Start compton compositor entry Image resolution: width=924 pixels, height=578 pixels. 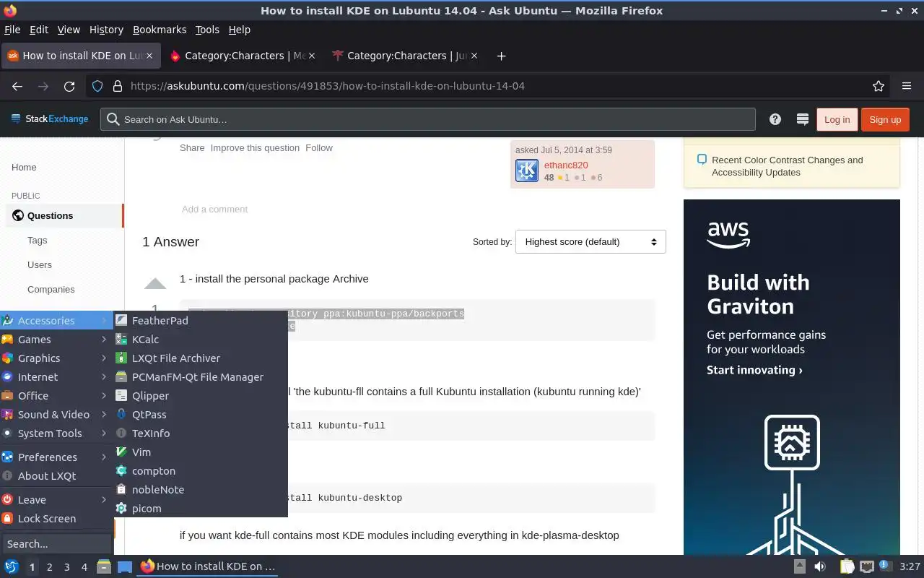[x=201, y=471]
